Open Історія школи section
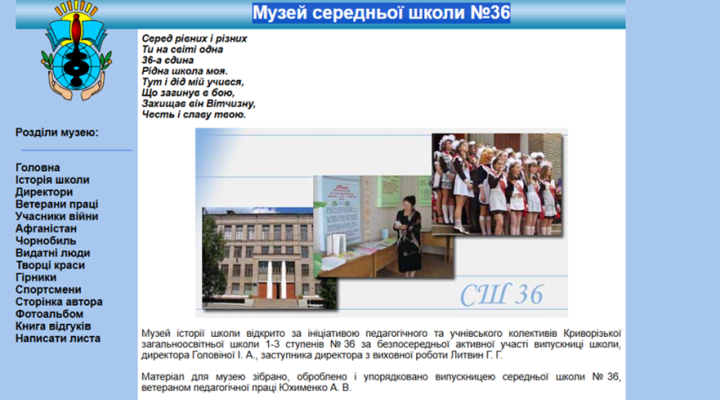720x400 pixels. 52,180
